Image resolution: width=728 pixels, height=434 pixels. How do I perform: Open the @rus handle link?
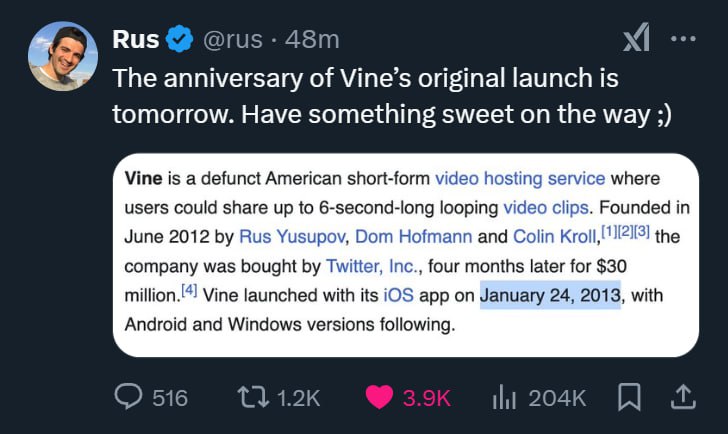(x=233, y=40)
